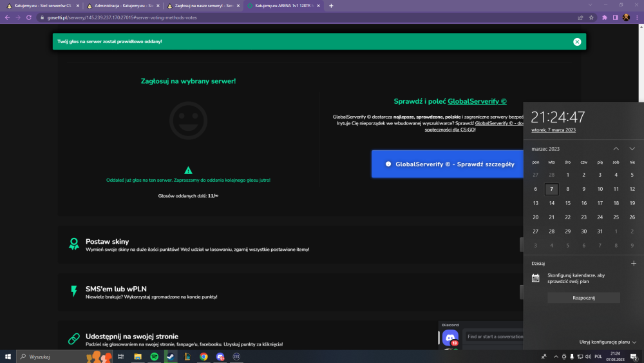Click microphone icon in system tray

tap(572, 357)
